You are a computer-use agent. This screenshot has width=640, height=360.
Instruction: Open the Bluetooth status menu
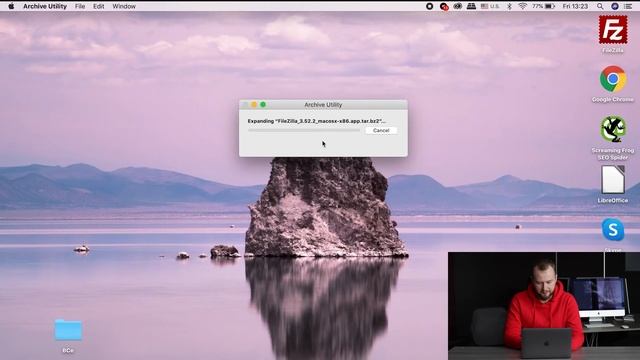509,6
